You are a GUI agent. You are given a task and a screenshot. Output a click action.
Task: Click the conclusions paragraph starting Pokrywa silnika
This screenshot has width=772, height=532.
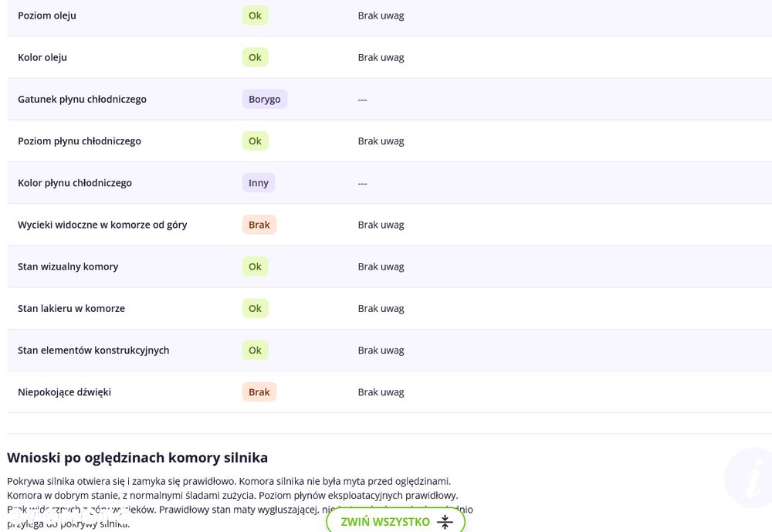(x=240, y=503)
